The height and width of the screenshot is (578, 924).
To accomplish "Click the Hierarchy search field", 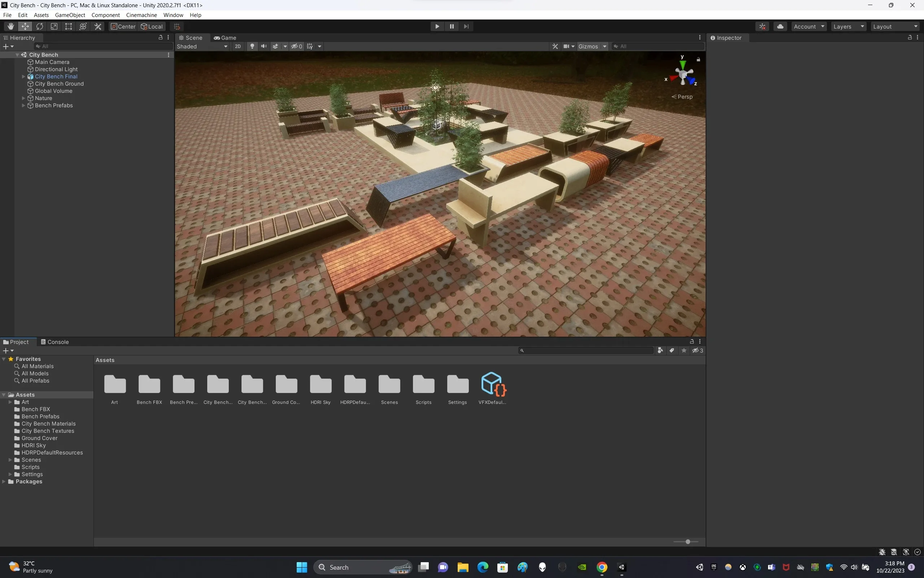I will (x=103, y=46).
